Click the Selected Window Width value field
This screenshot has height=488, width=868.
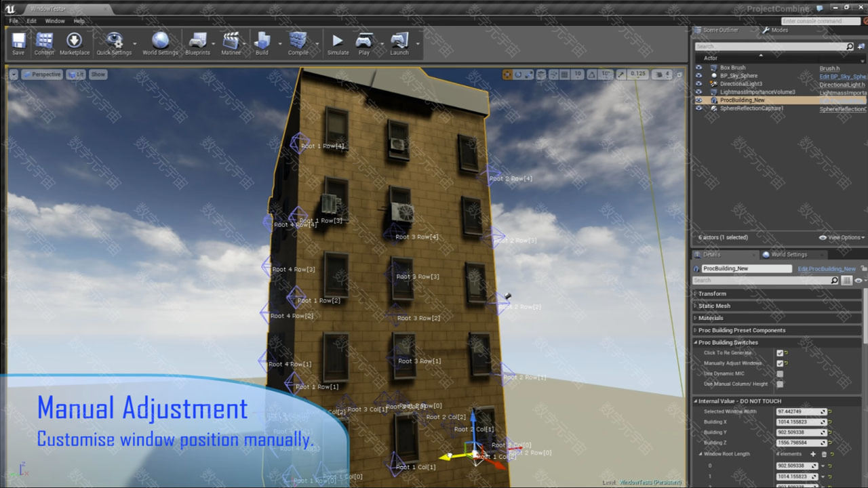tap(802, 412)
